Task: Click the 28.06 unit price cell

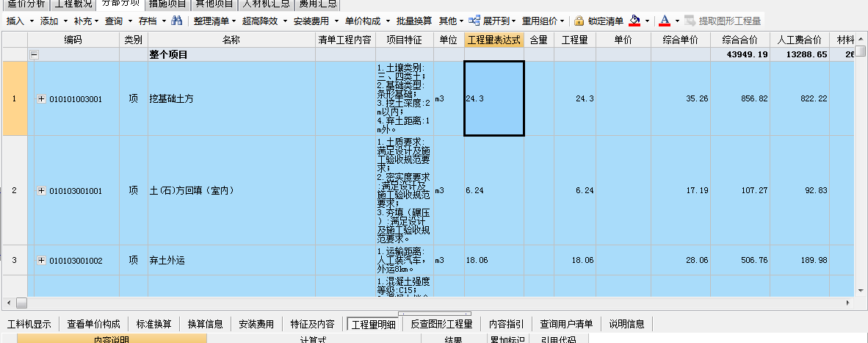Action: 680,260
